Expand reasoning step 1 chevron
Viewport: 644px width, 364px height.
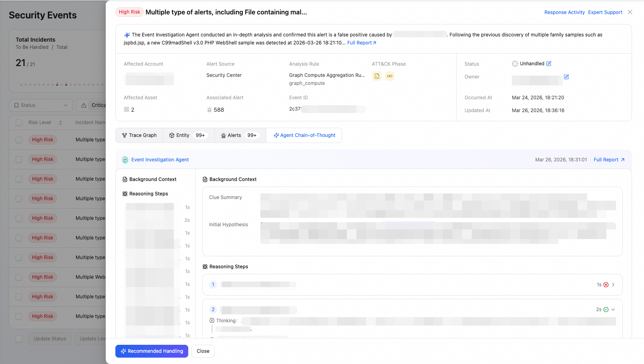613,285
